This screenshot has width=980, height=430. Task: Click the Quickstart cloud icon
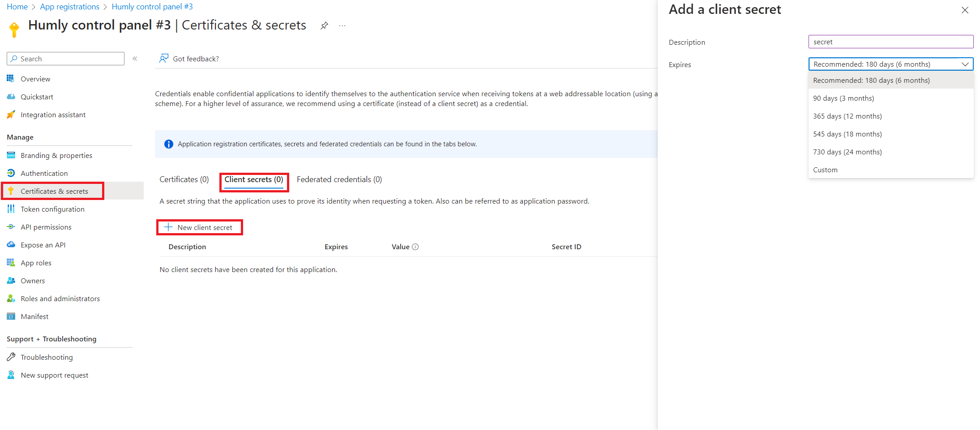[11, 97]
